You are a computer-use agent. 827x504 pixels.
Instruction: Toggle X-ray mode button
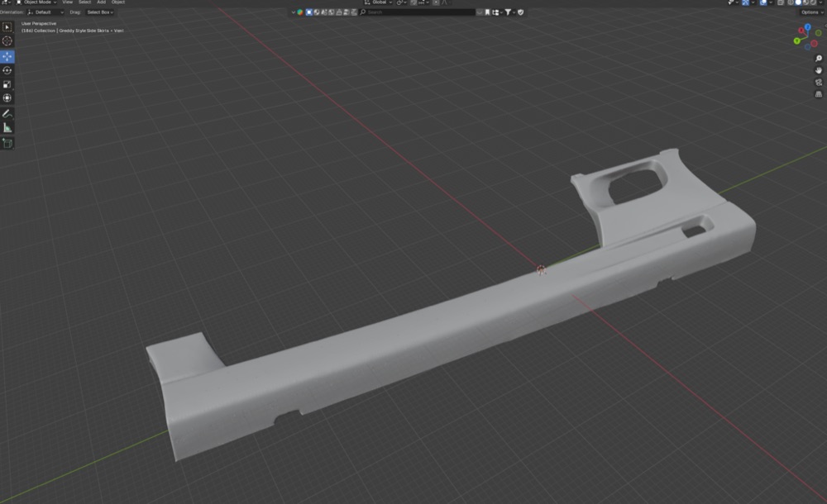(781, 2)
